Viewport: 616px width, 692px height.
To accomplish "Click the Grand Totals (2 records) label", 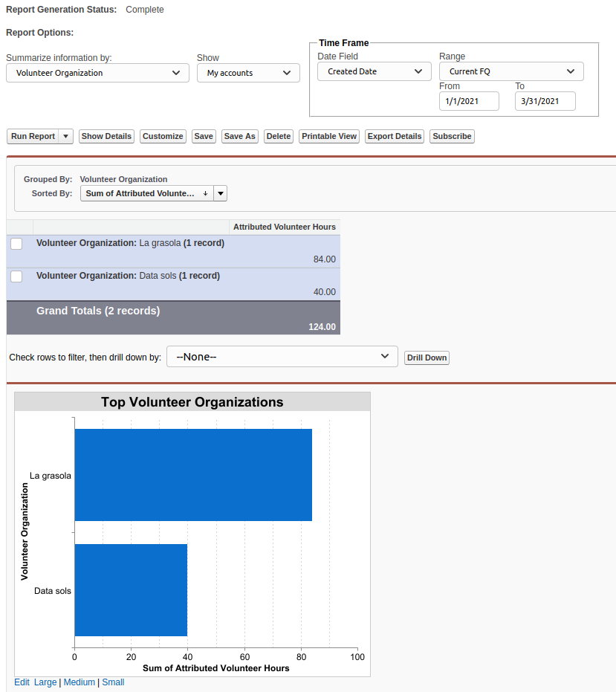I will 98,311.
